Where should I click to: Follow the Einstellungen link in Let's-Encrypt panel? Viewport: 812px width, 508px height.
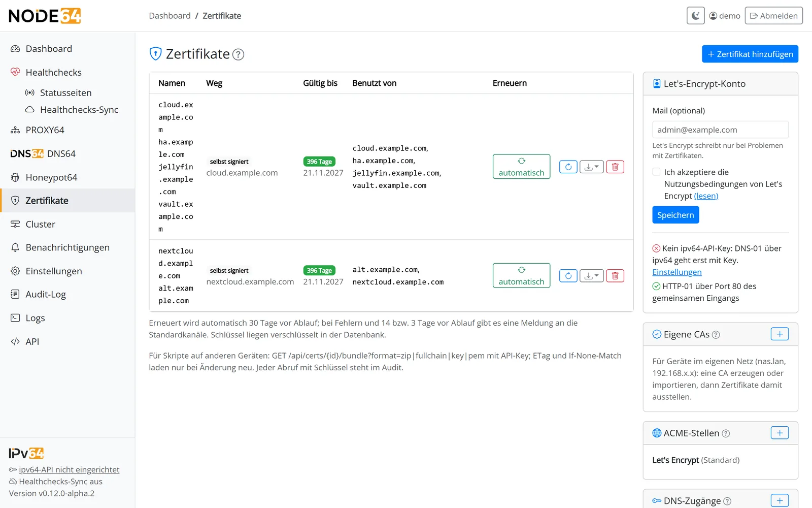click(677, 272)
